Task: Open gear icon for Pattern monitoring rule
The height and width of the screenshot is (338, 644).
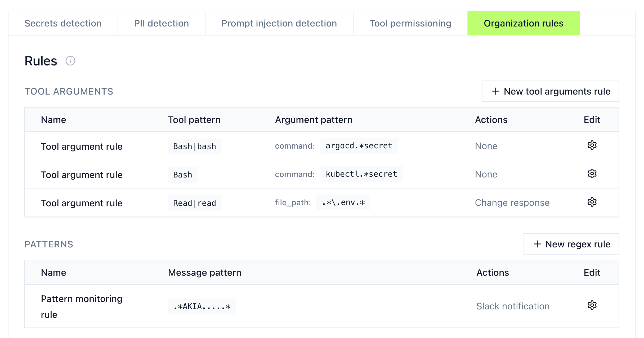Action: (592, 305)
